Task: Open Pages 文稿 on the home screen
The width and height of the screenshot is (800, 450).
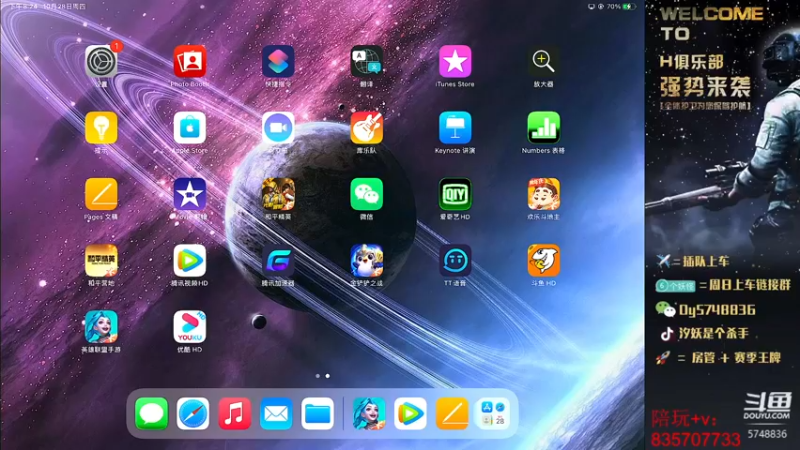Action: (x=101, y=194)
